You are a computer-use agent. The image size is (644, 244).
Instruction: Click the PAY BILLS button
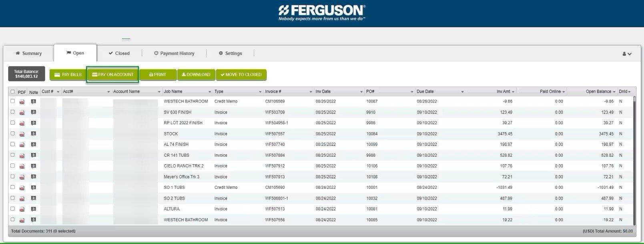68,75
